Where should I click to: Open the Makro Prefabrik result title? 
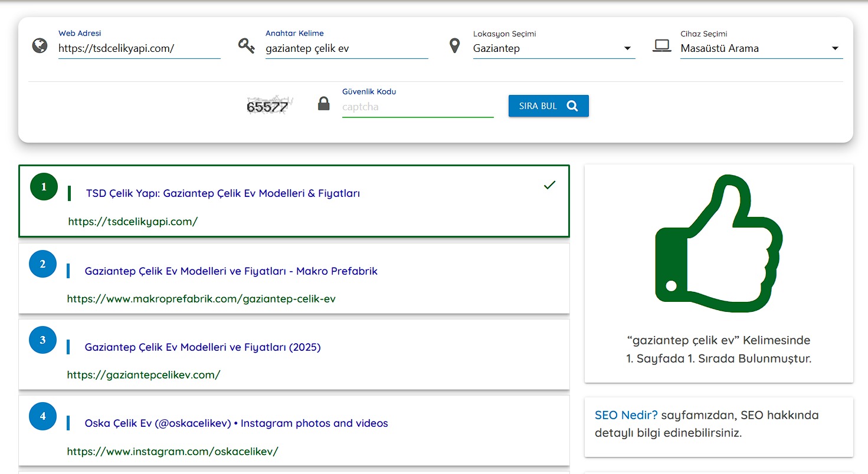231,271
